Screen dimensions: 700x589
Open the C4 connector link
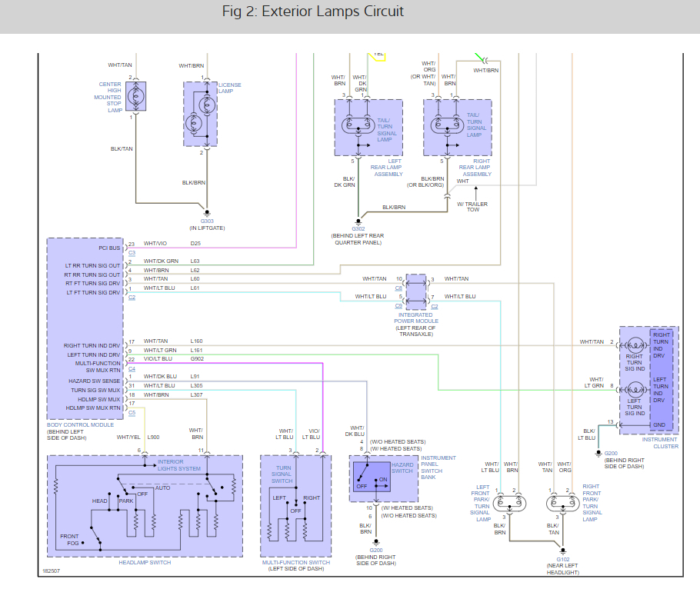click(132, 368)
